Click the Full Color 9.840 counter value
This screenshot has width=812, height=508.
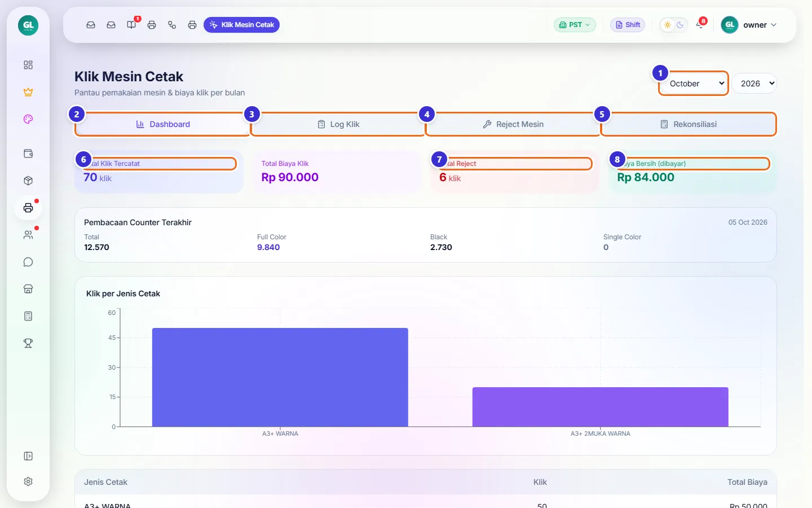click(268, 247)
